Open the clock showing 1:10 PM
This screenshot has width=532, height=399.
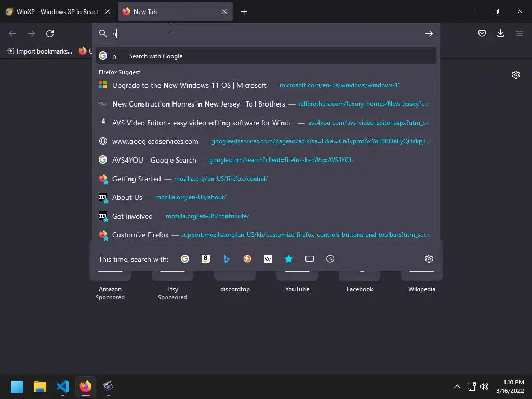510,387
